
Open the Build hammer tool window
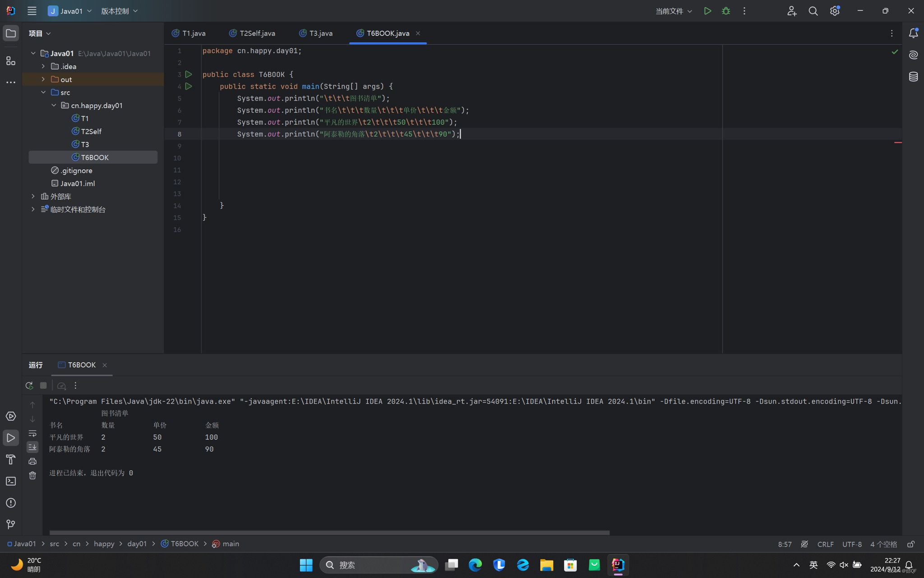11,459
